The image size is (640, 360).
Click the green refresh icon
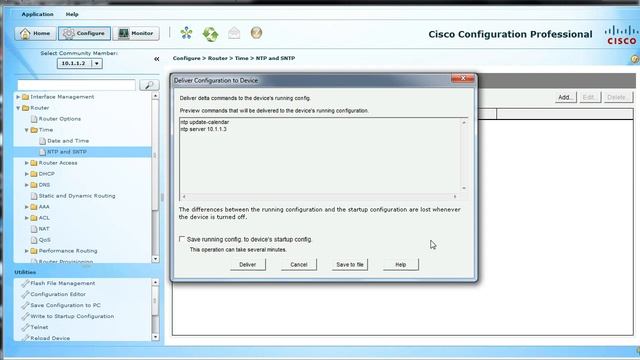[x=210, y=33]
